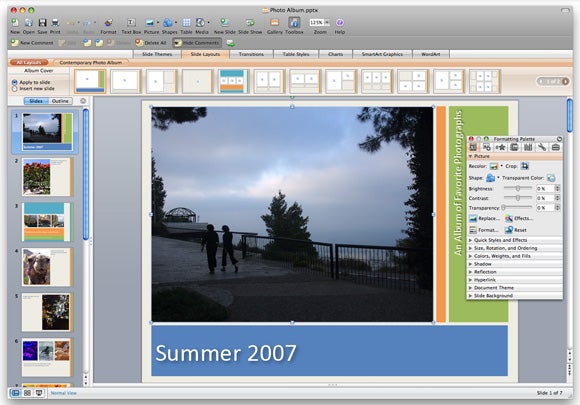
Task: Switch to Slide Show view at bottom left
Action: click(39, 393)
